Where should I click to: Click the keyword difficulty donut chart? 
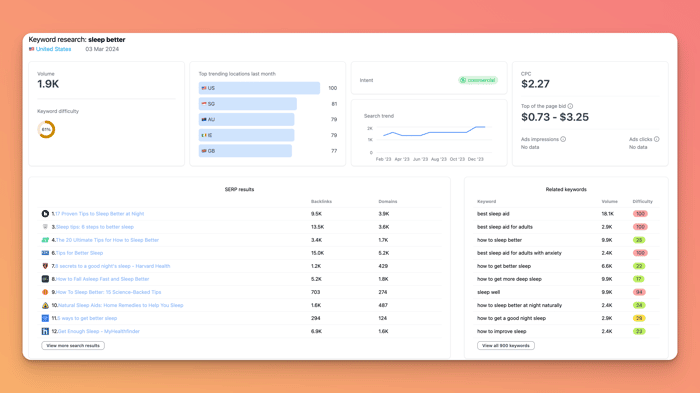coord(46,130)
